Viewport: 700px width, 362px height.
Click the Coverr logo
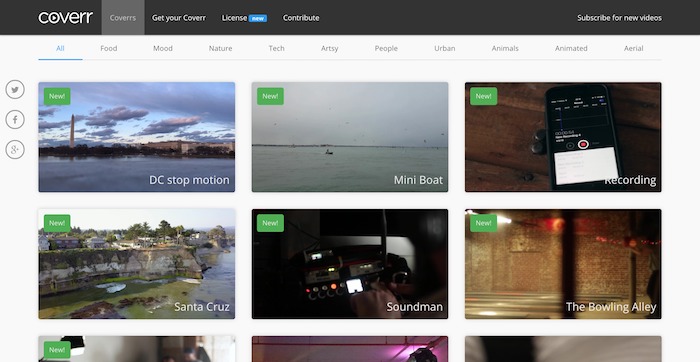click(66, 17)
